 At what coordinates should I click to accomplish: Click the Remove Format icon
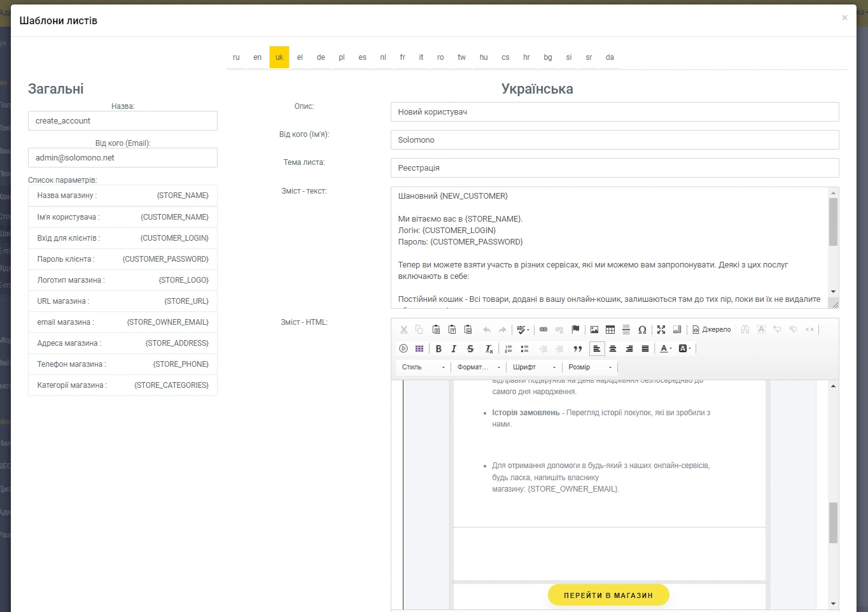pyautogui.click(x=489, y=349)
